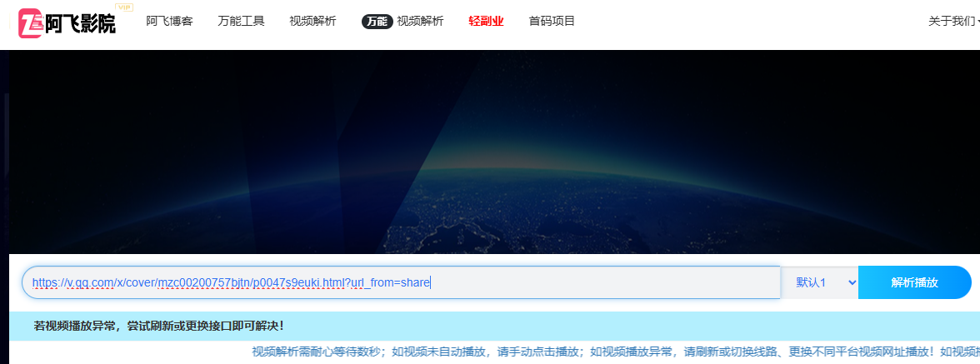Click the black 万能 badge in navigation
The width and height of the screenshot is (980, 364).
[x=377, y=22]
